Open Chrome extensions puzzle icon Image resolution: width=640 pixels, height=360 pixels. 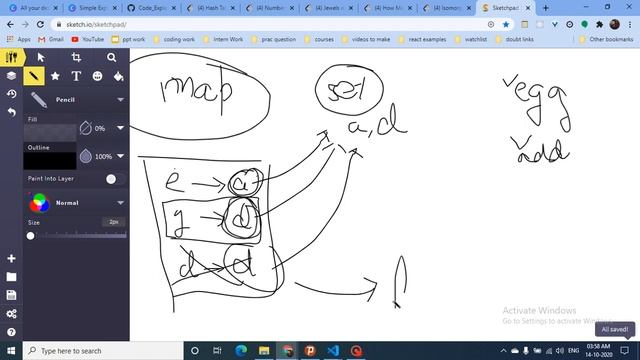tap(600, 24)
